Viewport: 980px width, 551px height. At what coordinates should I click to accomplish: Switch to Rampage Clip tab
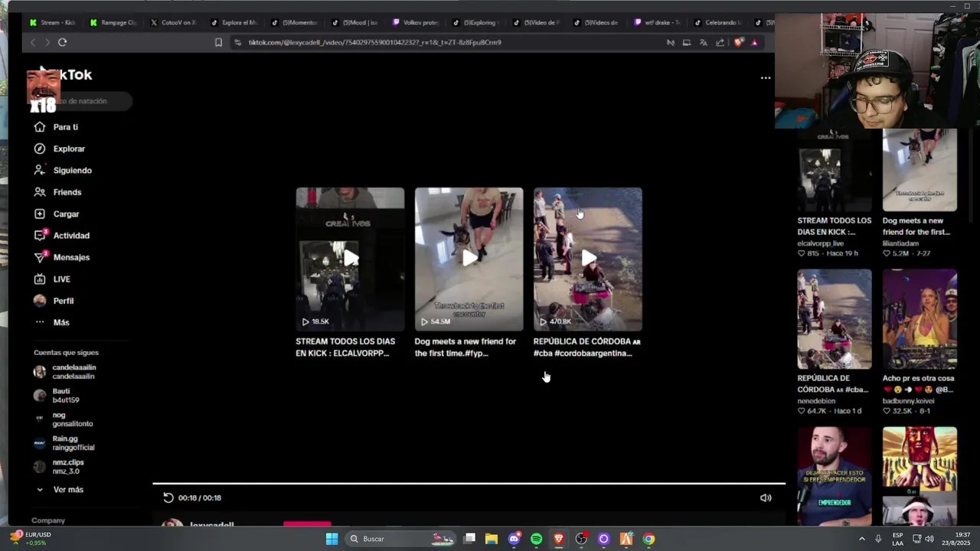[x=113, y=23]
